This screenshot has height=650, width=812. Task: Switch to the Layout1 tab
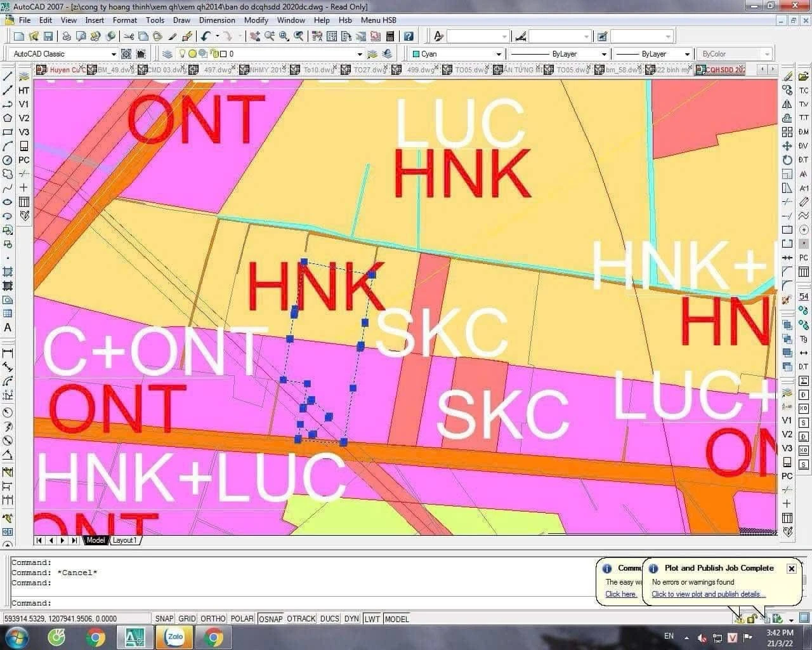point(124,540)
